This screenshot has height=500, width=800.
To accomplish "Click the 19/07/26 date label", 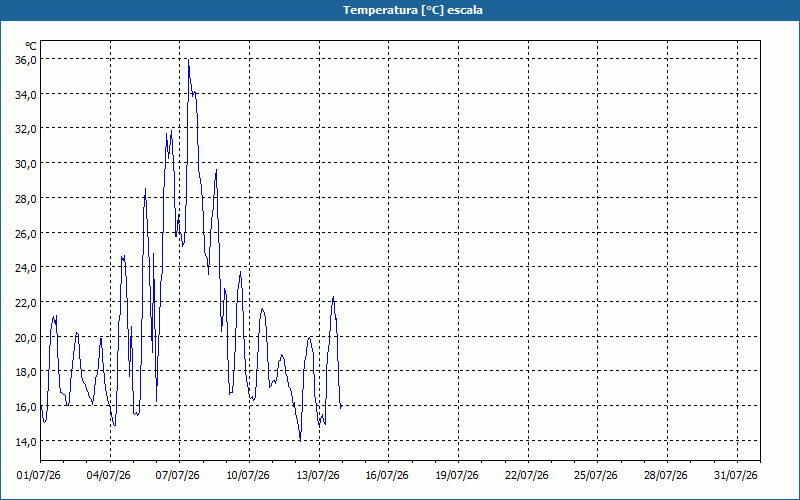I will [x=457, y=476].
